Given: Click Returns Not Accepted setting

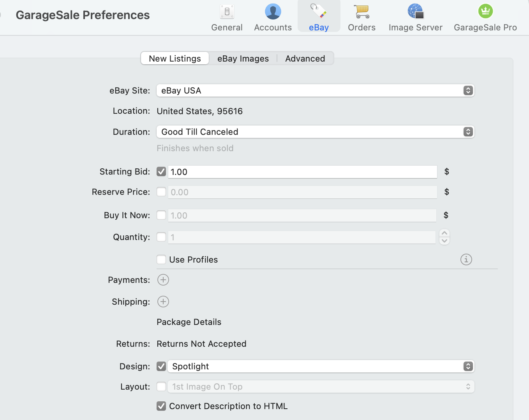Looking at the screenshot, I should pos(201,344).
